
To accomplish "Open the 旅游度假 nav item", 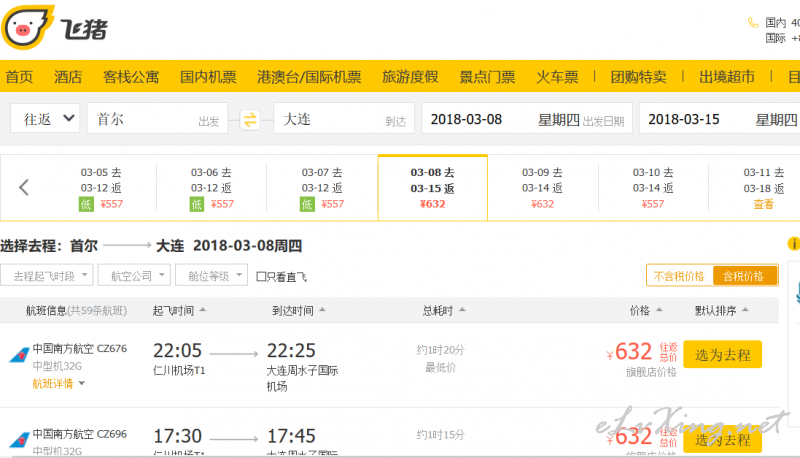I will [x=410, y=77].
